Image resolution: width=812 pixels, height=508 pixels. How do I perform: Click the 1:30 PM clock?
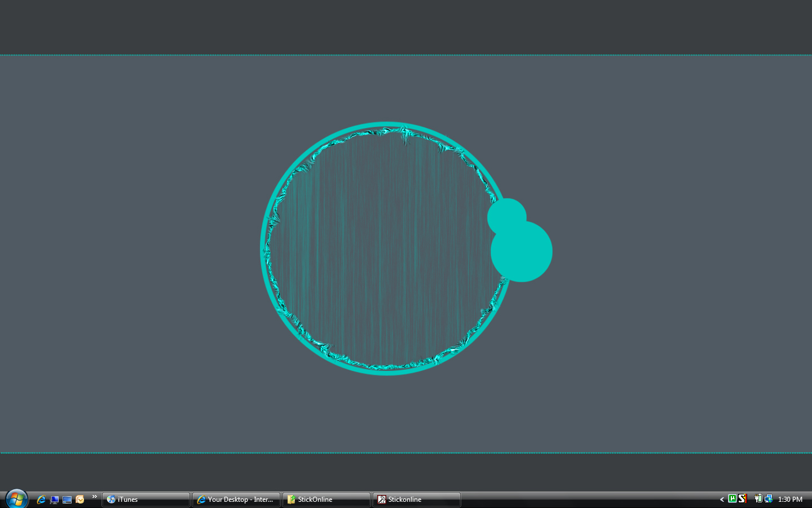pos(790,500)
